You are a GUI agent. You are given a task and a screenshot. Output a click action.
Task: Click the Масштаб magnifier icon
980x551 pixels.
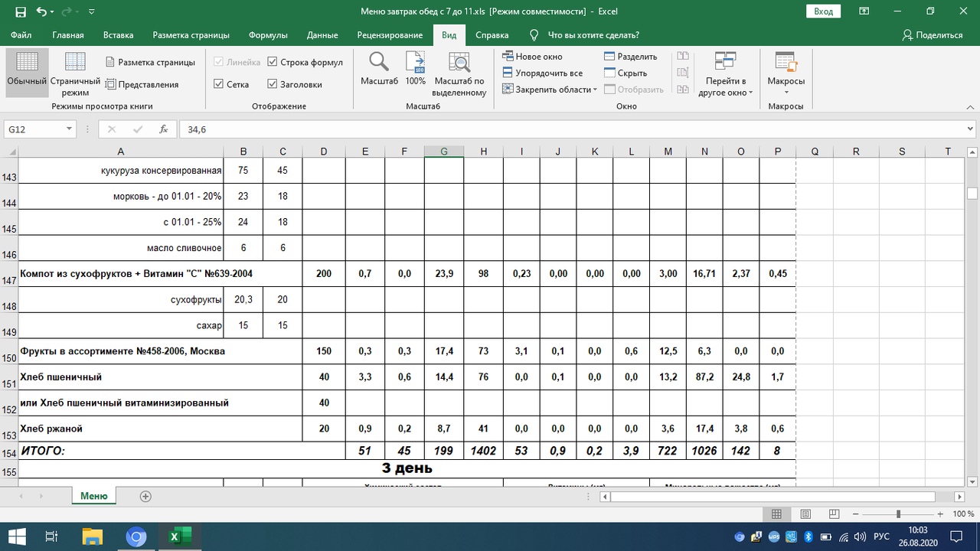[379, 63]
